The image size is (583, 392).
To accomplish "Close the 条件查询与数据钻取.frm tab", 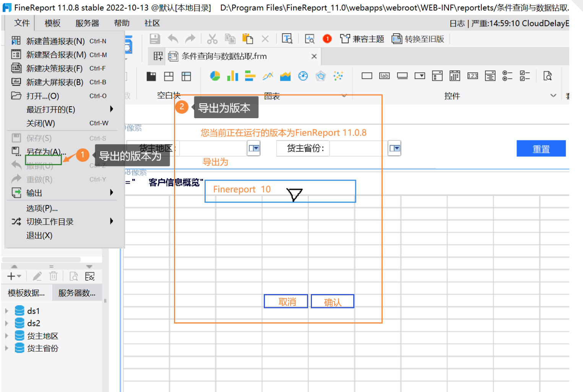I will pyautogui.click(x=314, y=56).
